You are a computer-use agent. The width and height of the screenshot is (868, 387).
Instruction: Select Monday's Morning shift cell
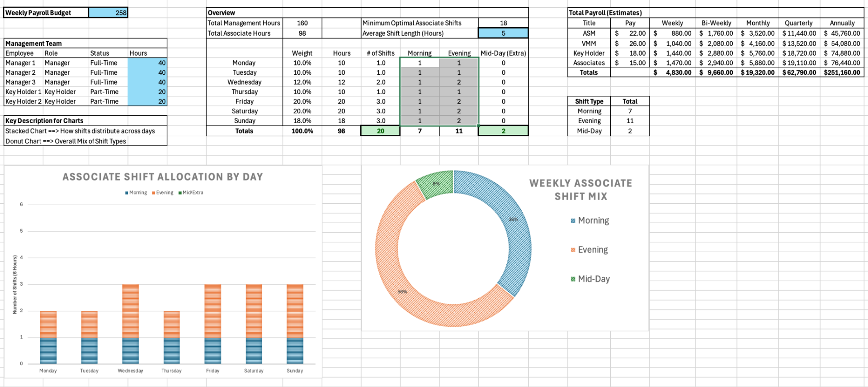(x=420, y=63)
